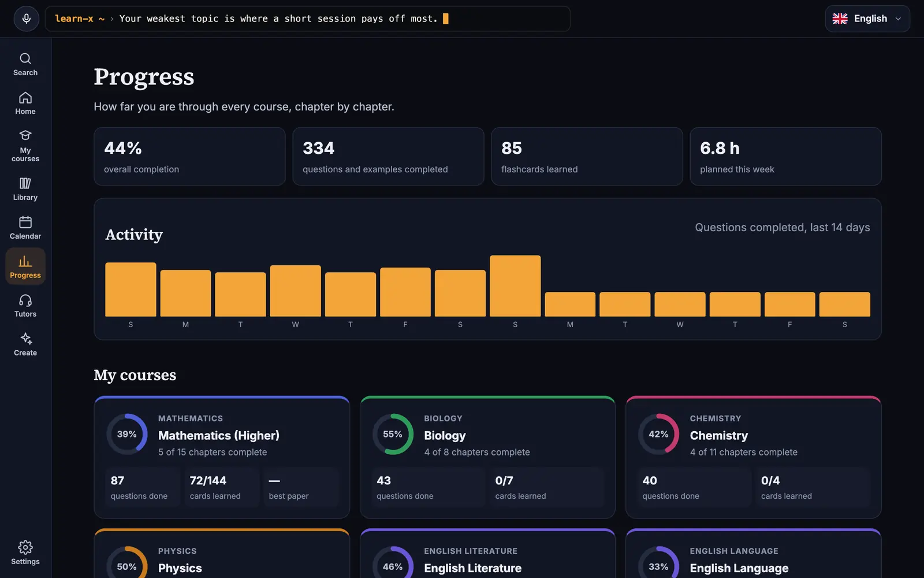Click the My courses section heading
This screenshot has width=924, height=578.
135,375
